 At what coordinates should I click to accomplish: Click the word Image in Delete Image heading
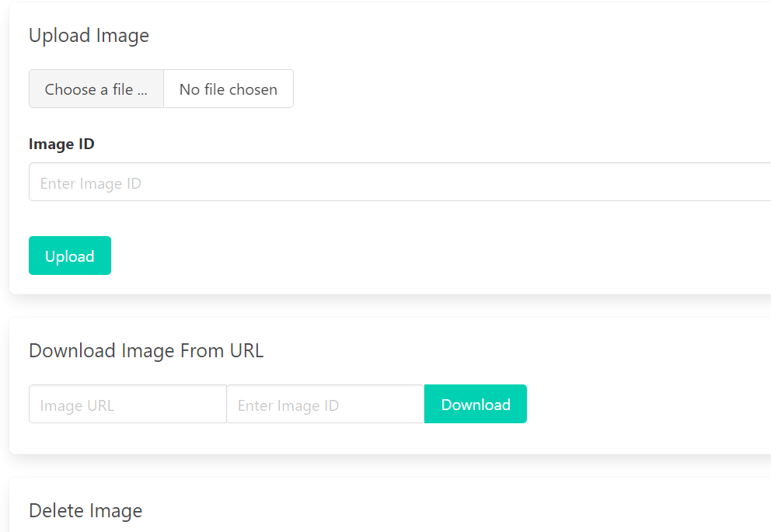[x=116, y=511]
